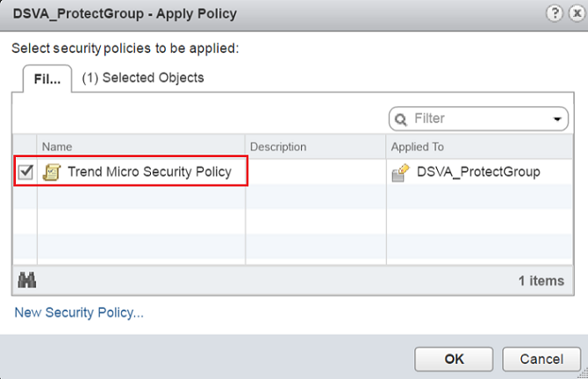Follow the New Security Policy... link

(79, 312)
